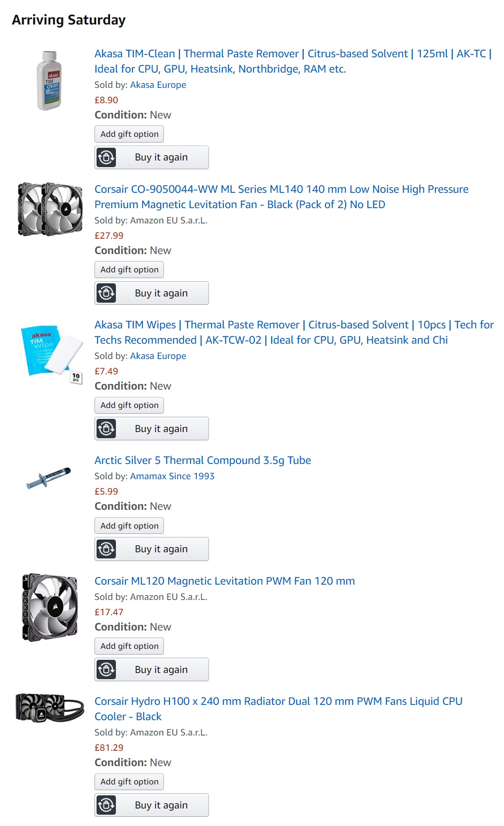This screenshot has width=504, height=826.
Task: Open Arctic Silver 5 Thermal Compound title link
Action: click(x=202, y=460)
